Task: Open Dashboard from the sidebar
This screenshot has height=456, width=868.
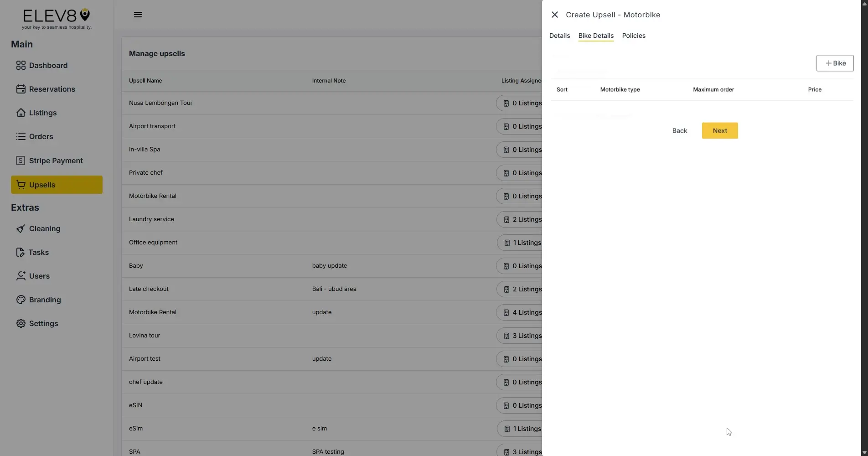Action: [48, 65]
